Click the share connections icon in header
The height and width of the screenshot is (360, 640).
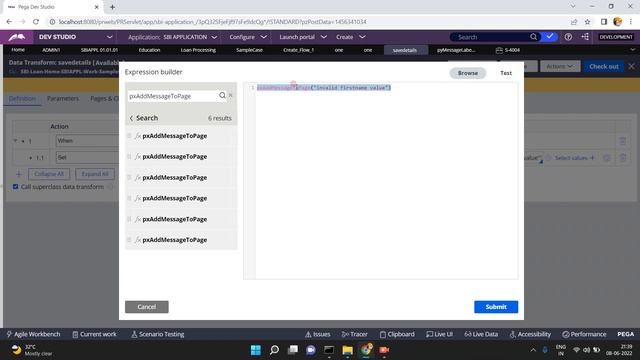pos(585,37)
